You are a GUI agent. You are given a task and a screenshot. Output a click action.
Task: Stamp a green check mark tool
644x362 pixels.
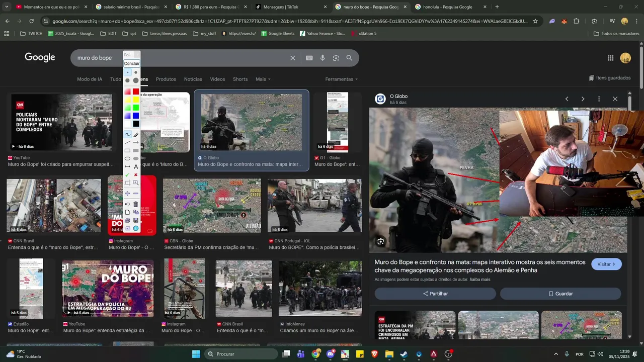(x=127, y=174)
